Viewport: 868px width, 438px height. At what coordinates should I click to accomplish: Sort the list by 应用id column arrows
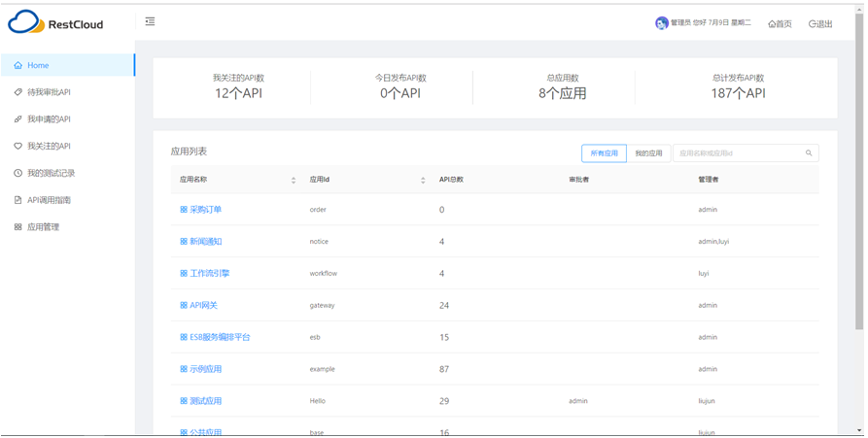pyautogui.click(x=423, y=180)
